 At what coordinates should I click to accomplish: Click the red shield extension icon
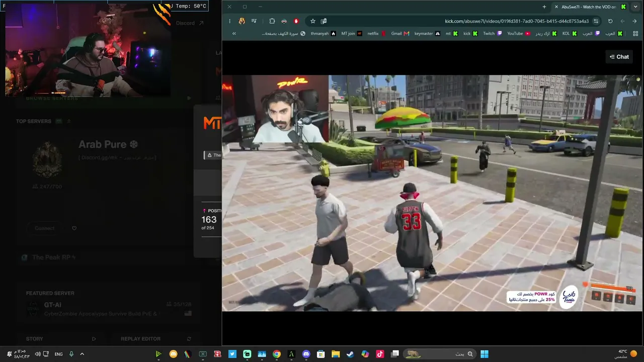(x=296, y=21)
